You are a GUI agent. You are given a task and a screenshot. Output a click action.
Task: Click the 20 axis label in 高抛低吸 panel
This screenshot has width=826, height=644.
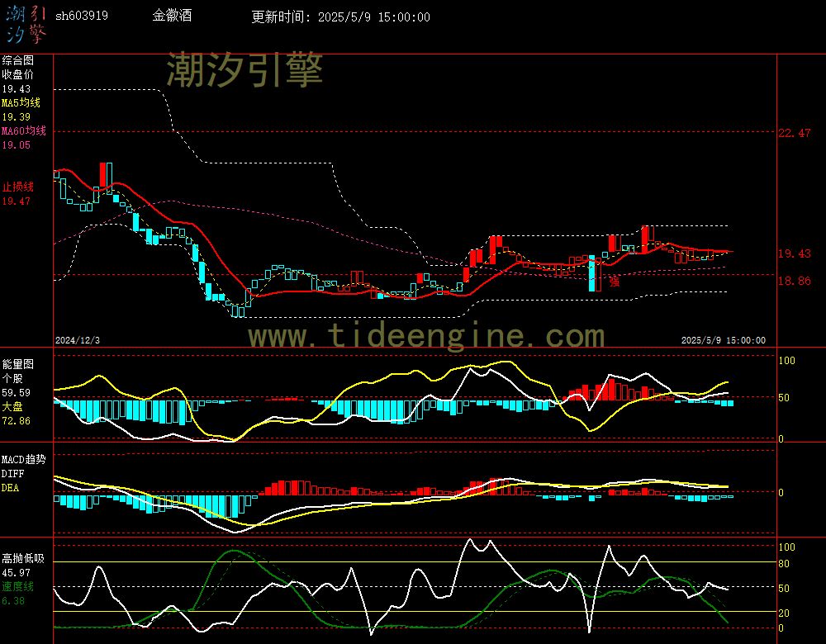784,613
